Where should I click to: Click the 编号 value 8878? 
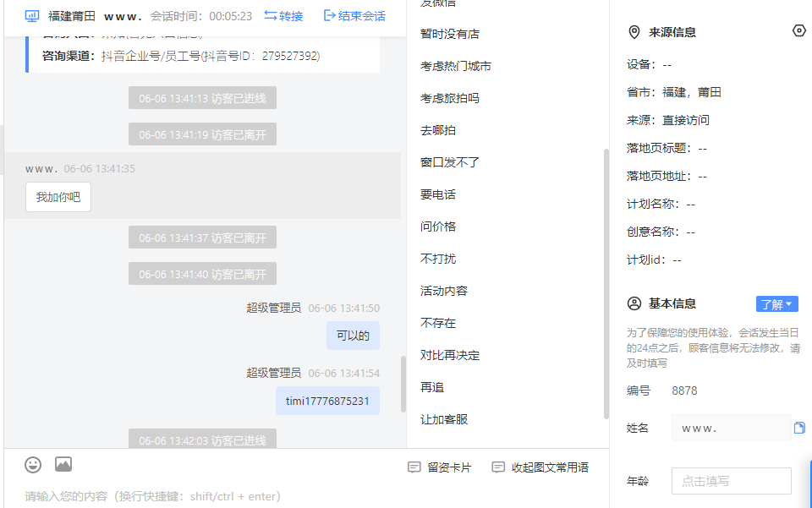click(684, 391)
